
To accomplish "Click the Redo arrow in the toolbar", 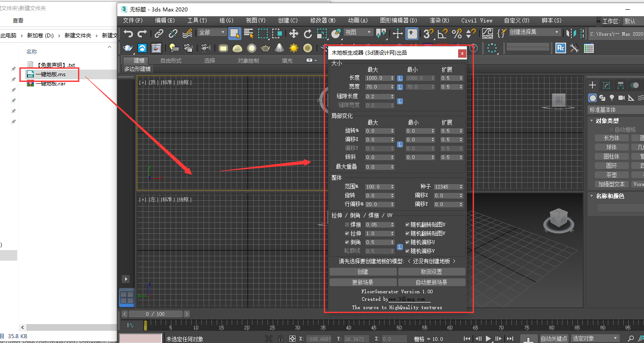I will tap(142, 33).
